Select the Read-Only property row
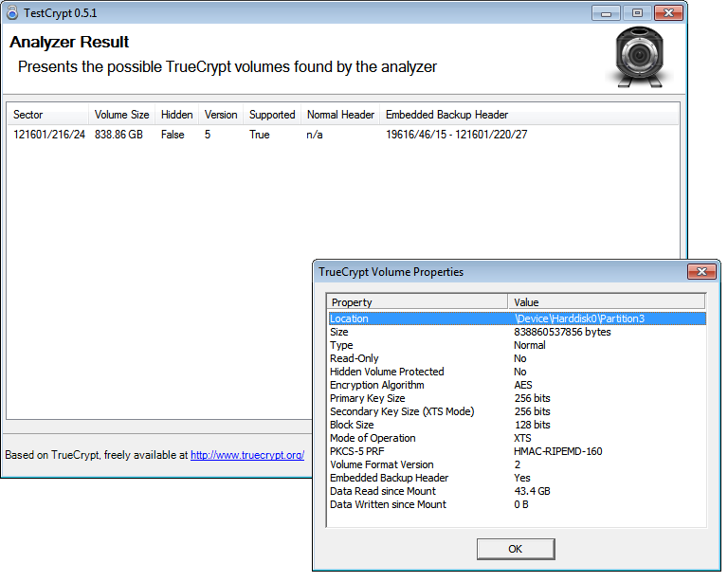Viewport: 728px width, 582px height. [517, 358]
